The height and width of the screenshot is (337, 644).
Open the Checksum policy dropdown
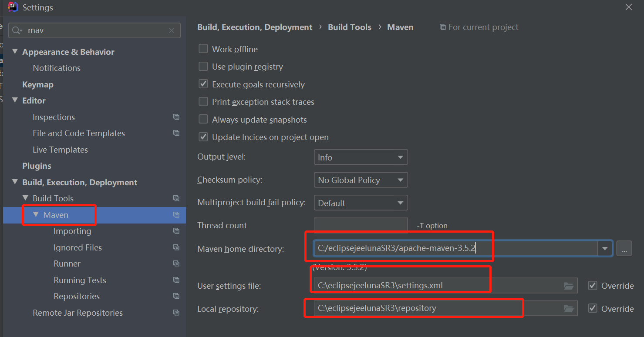[x=361, y=180]
